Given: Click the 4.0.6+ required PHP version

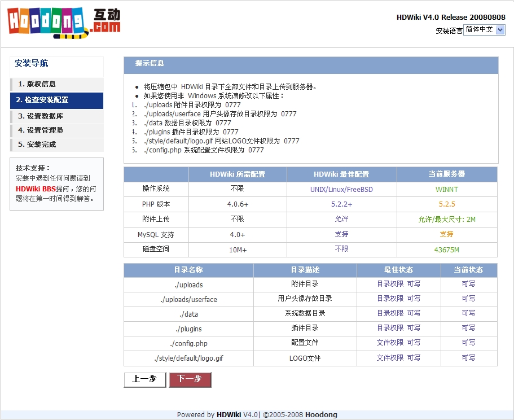Looking at the screenshot, I should pos(238,204).
